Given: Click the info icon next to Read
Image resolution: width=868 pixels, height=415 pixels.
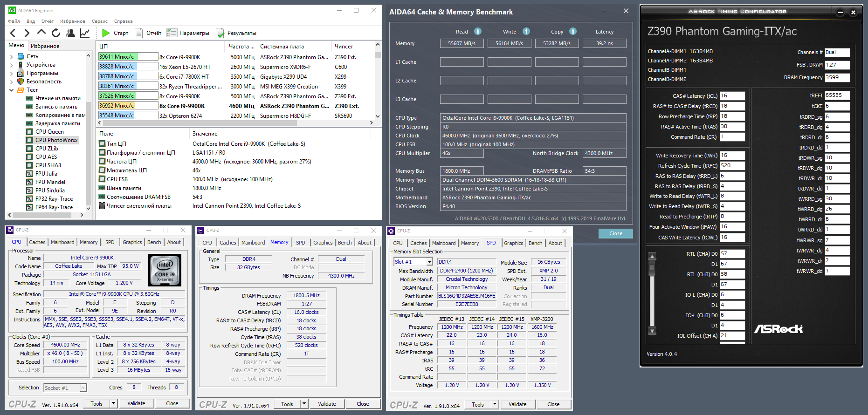Looking at the screenshot, I should click(478, 31).
